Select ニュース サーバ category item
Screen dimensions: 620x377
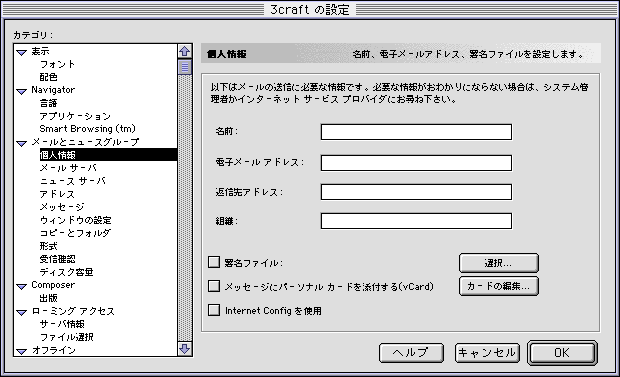pyautogui.click(x=73, y=181)
